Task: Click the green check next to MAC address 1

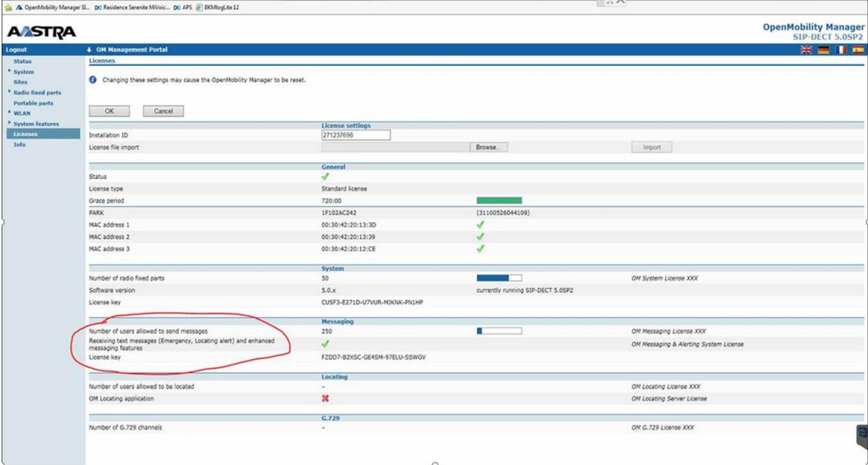Action: point(481,225)
